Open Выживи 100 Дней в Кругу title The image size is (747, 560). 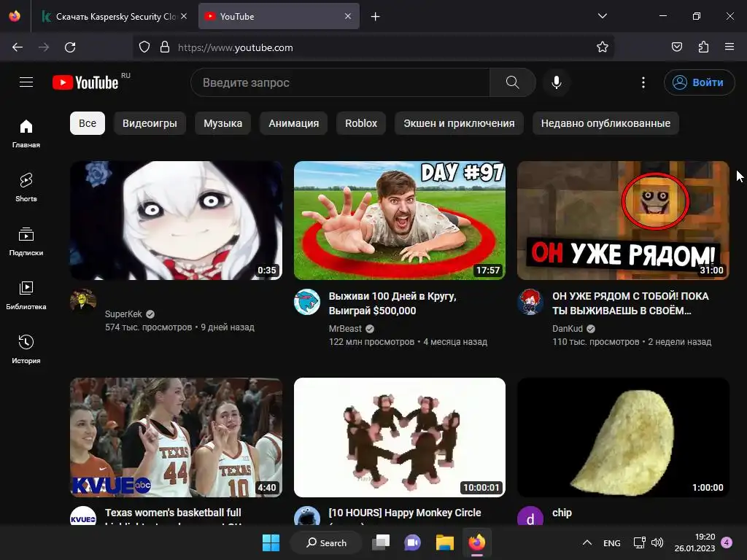click(392, 303)
